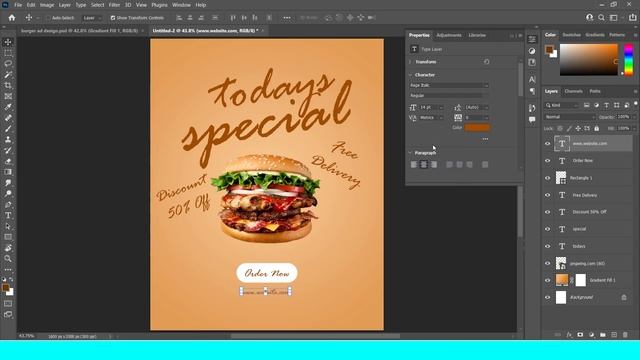
Task: Select the Eraser tool
Action: 8,161
